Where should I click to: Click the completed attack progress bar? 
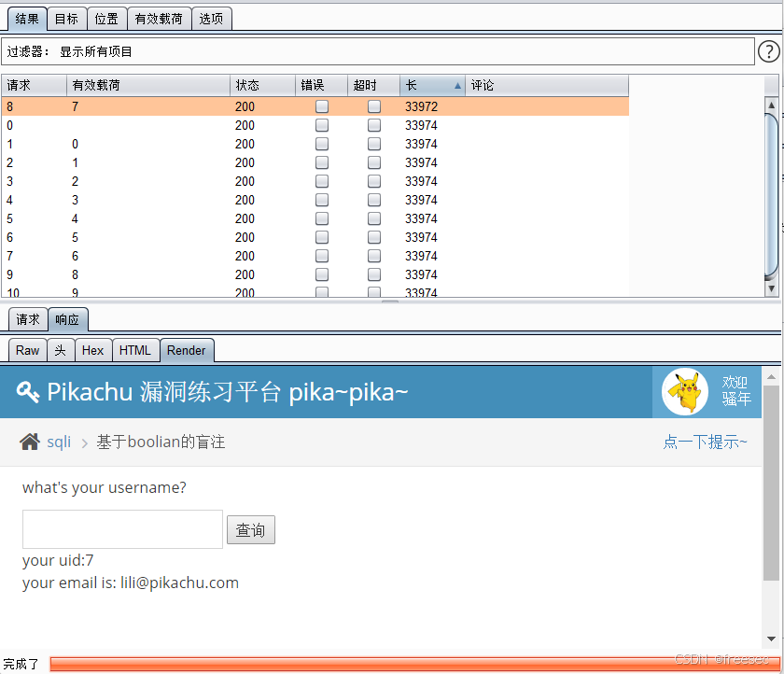(415, 664)
